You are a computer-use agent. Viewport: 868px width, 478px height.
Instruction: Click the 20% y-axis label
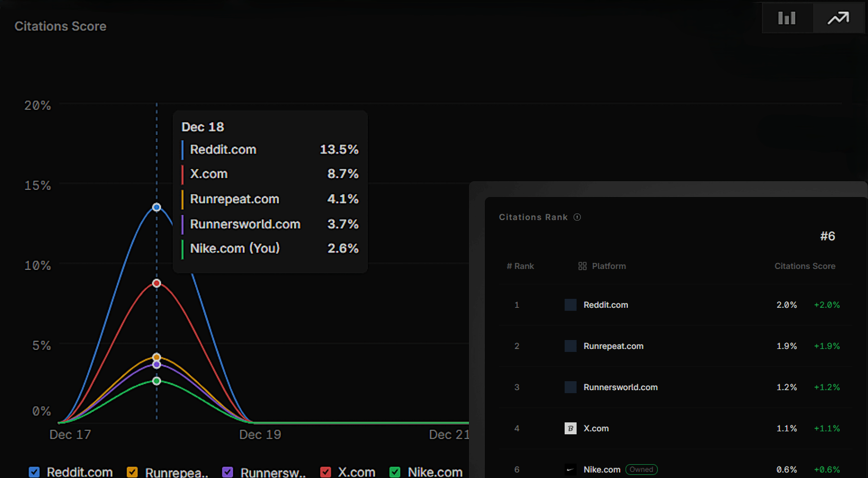point(38,105)
